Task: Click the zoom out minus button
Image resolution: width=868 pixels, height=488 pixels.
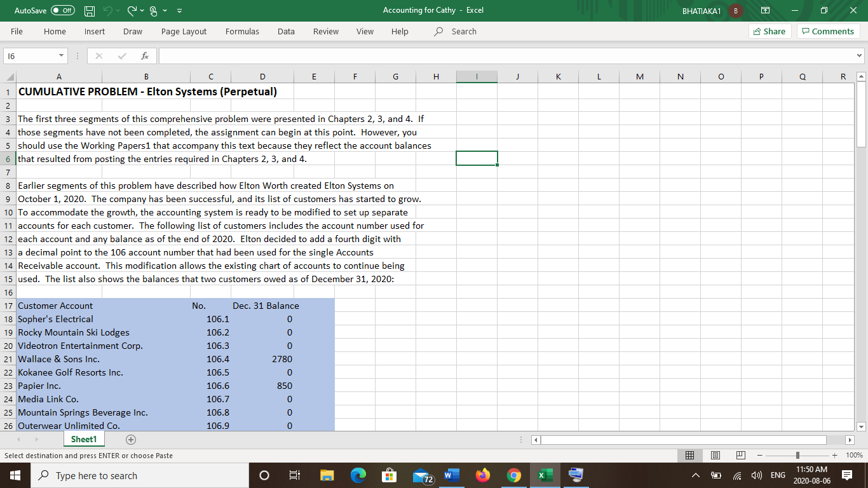Action: click(x=760, y=456)
